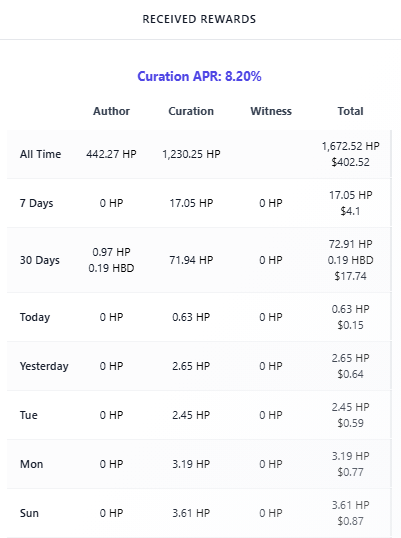The width and height of the screenshot is (401, 538).
Task: Click the Tue row label
Action: tap(29, 415)
